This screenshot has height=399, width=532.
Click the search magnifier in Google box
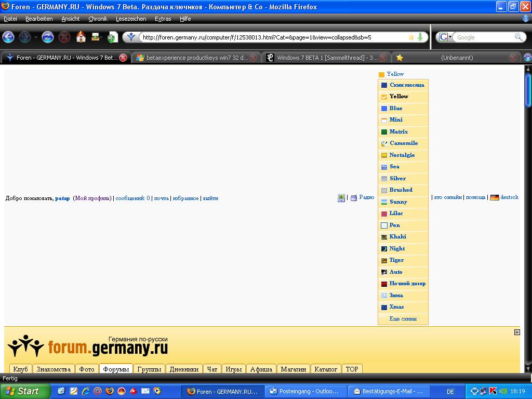click(518, 37)
